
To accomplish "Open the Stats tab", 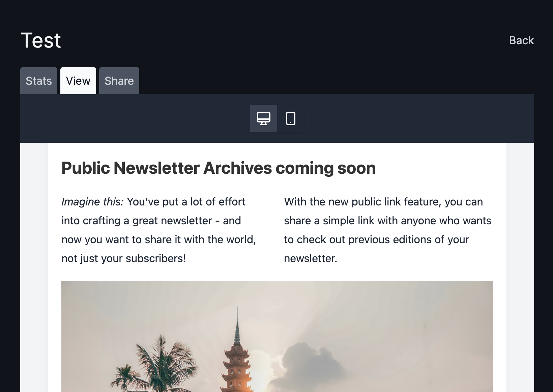I will point(39,81).
